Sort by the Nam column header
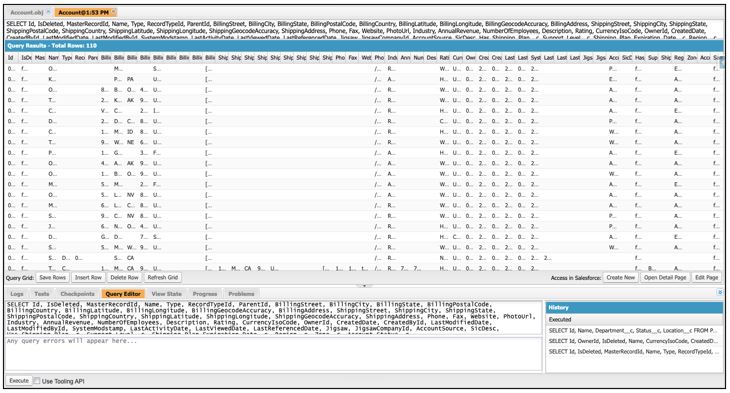This screenshot has height=393, width=730. pos(54,58)
